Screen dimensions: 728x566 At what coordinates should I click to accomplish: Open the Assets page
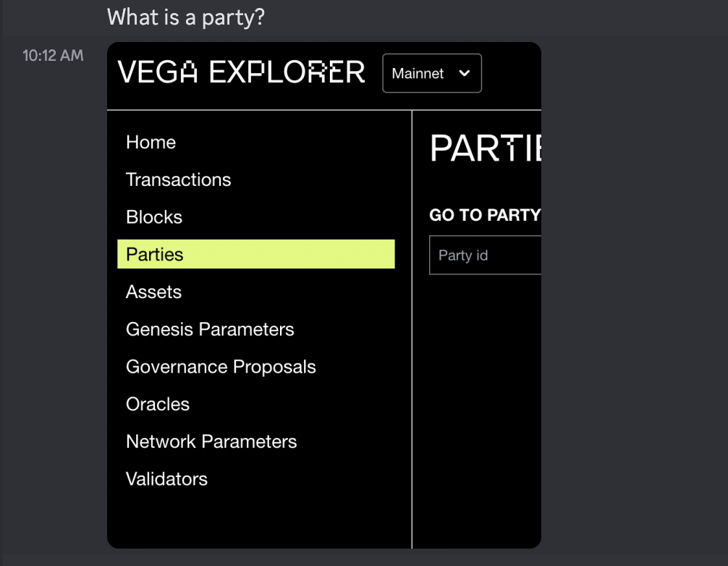pyautogui.click(x=153, y=292)
